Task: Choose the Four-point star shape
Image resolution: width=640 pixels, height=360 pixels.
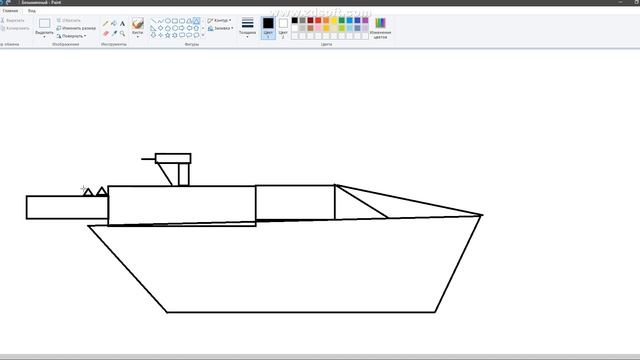Action: [161, 35]
